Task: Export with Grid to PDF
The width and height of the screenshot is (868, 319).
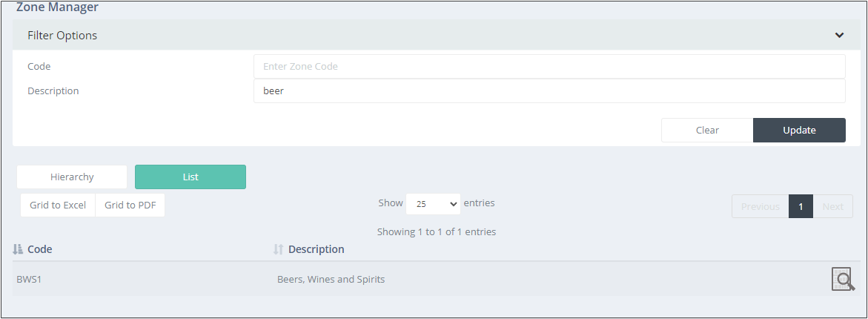Action: click(130, 205)
